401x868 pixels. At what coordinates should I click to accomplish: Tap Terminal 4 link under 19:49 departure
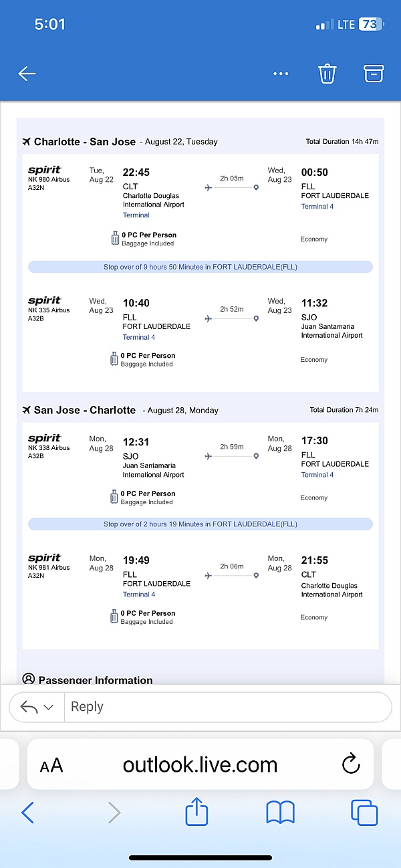coord(139,594)
